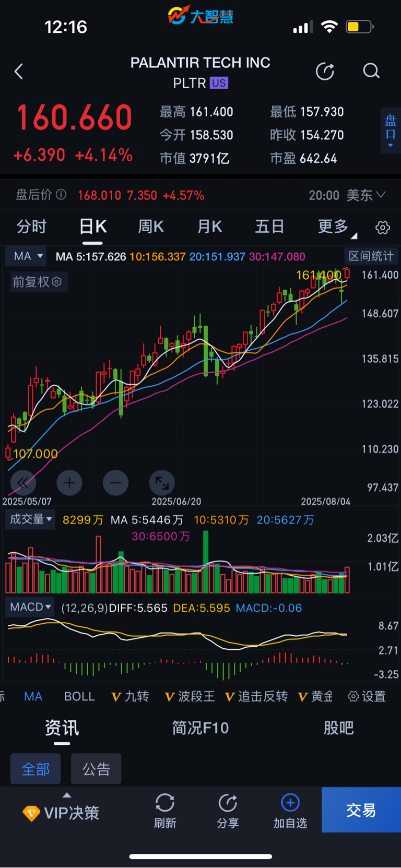Tap the 大智慧 logo at top
The width and height of the screenshot is (401, 868).
[200, 16]
